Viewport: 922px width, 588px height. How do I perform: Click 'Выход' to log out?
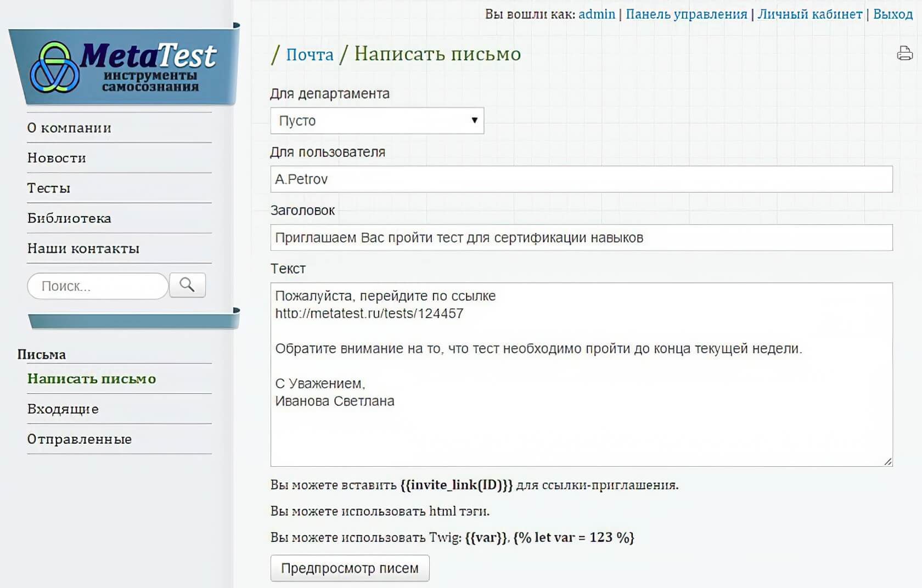892,14
